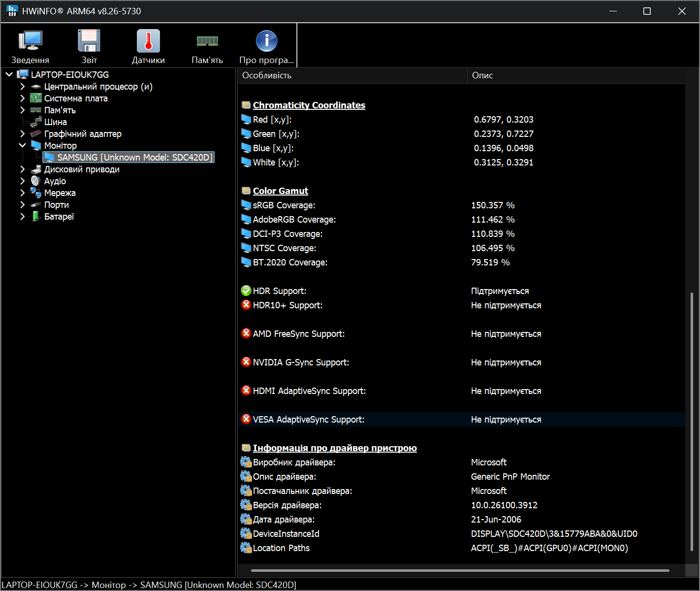Click the red cross icon beside HDR10+ Support
The image size is (700, 591).
(x=246, y=305)
